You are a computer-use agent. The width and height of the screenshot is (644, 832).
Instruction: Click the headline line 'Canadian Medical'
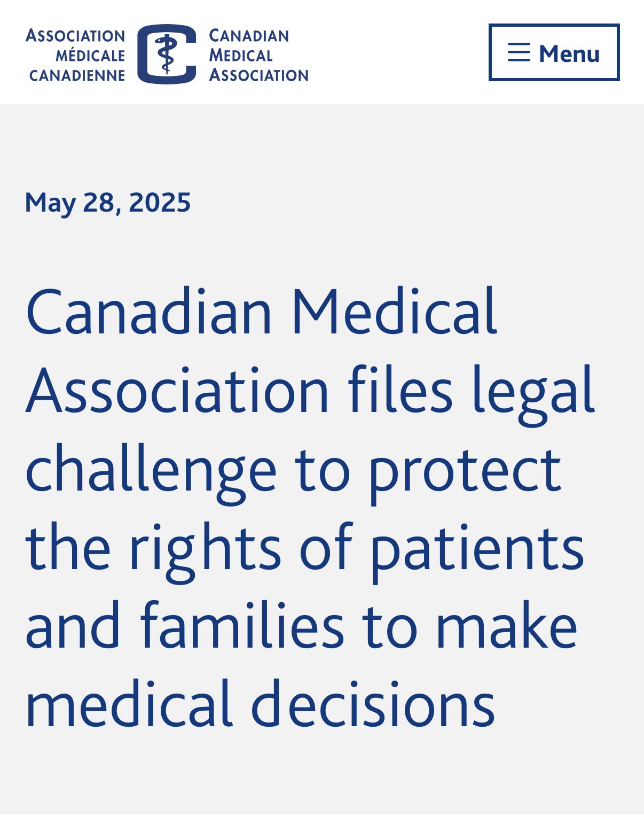(262, 312)
